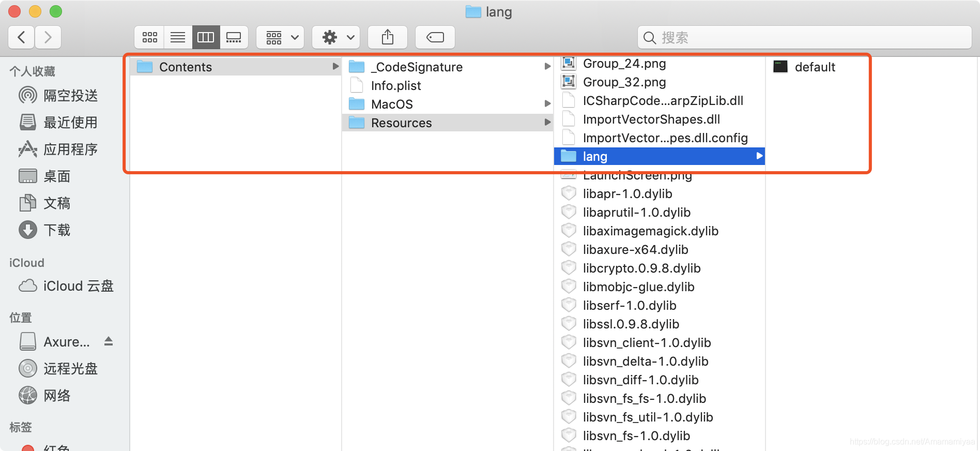Select ICSharpCode...arpZipLib.dll file

tap(659, 101)
